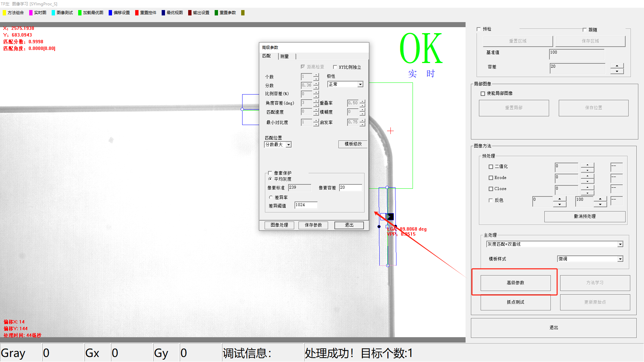Select the 图像测试 toolbar item
This screenshot has height=362, width=644.
click(64, 13)
